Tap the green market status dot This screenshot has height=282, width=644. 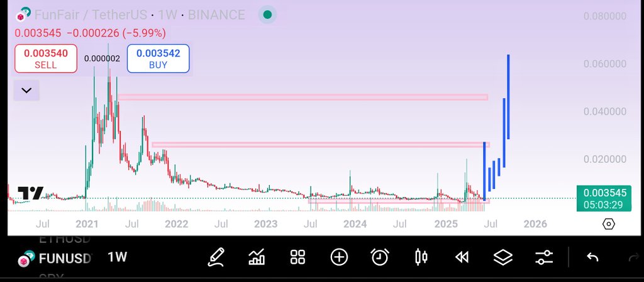click(x=267, y=15)
